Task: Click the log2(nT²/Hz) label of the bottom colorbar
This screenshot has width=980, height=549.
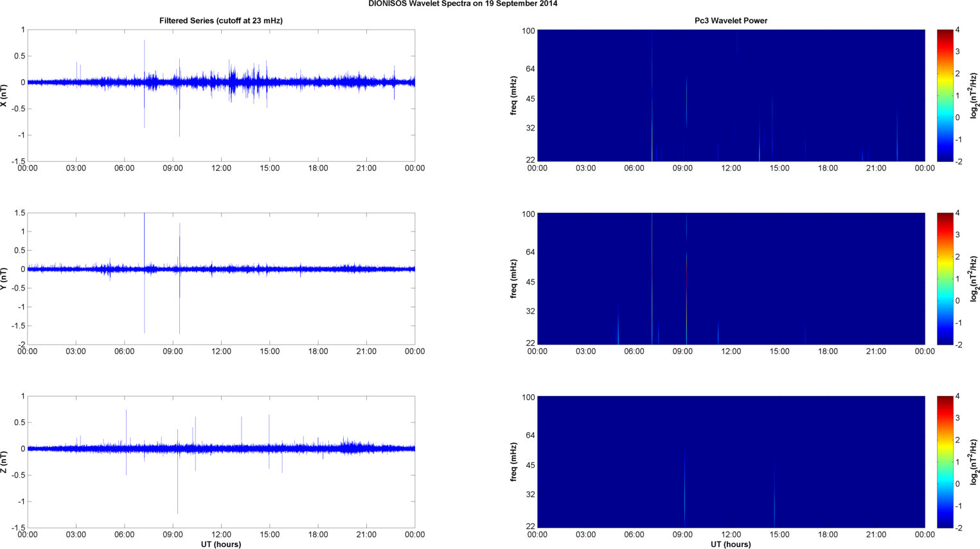Action: tap(974, 462)
